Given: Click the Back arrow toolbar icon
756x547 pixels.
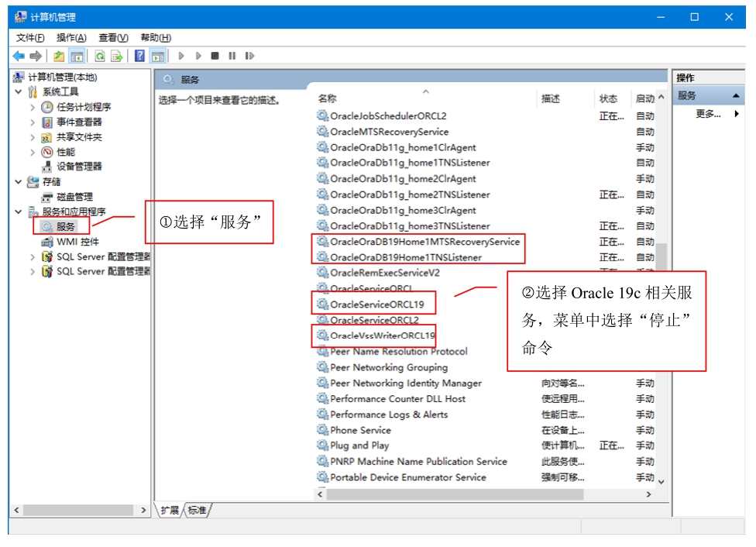Looking at the screenshot, I should pyautogui.click(x=19, y=57).
